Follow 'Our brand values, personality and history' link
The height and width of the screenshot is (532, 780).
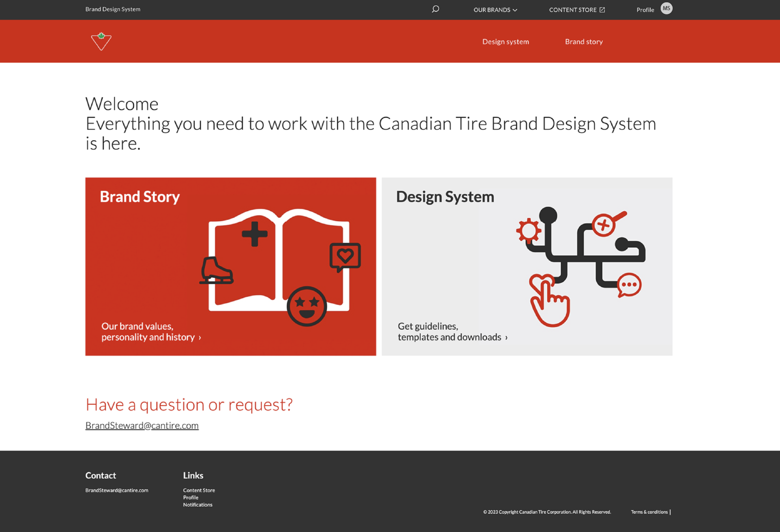click(x=151, y=332)
